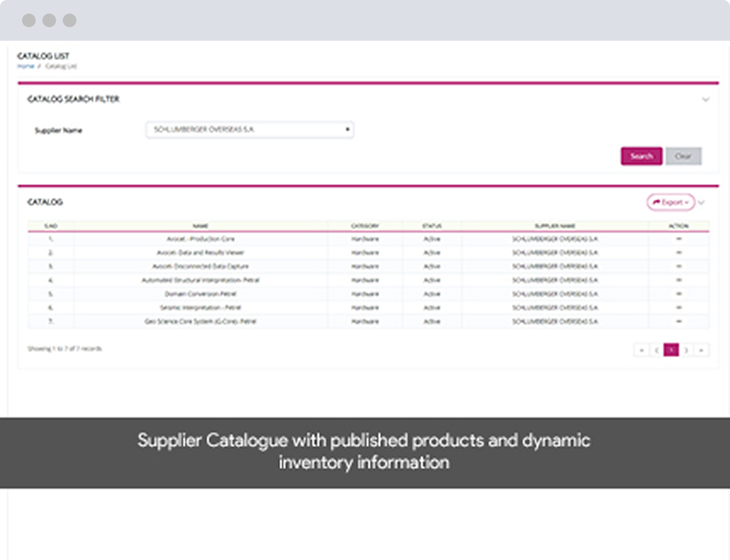Jump to the last page of results
730x560 pixels.
pyautogui.click(x=701, y=350)
